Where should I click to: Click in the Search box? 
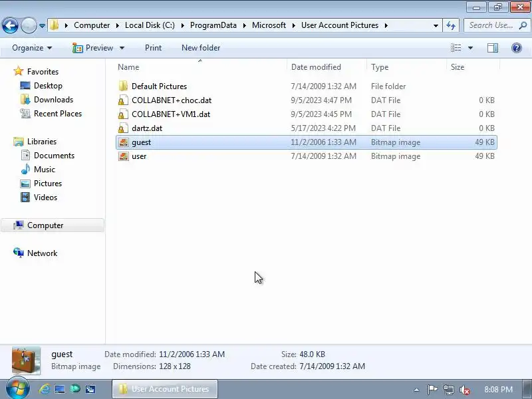(491, 25)
